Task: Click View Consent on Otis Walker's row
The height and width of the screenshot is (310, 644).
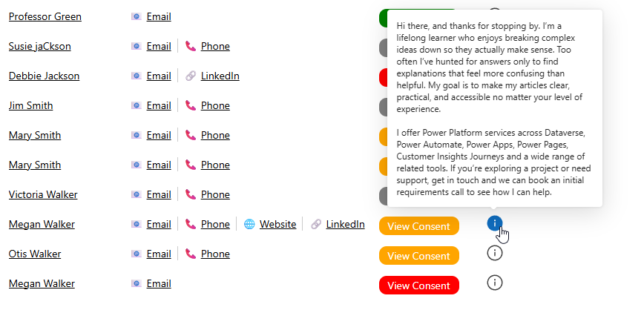Action: (x=418, y=256)
